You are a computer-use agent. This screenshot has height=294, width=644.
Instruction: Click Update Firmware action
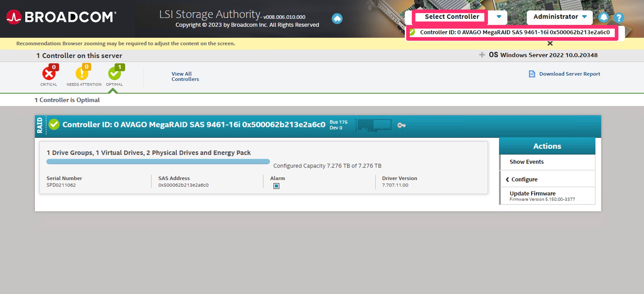pos(533,194)
